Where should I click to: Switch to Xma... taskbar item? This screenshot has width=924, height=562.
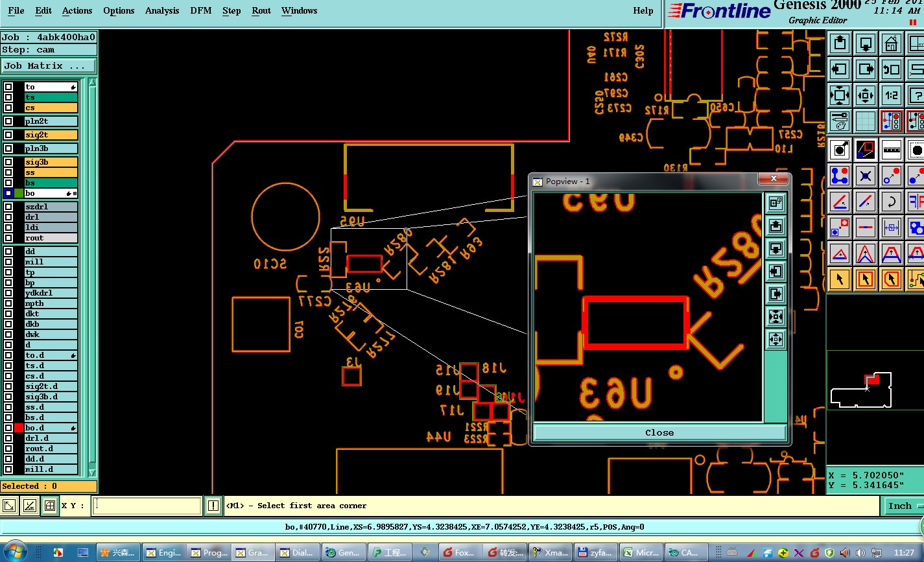click(551, 552)
